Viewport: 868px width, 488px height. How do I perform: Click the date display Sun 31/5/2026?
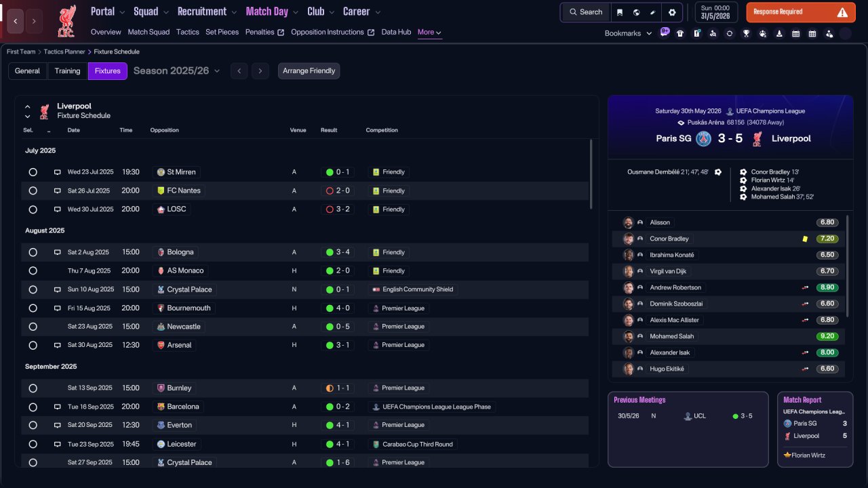tap(717, 12)
